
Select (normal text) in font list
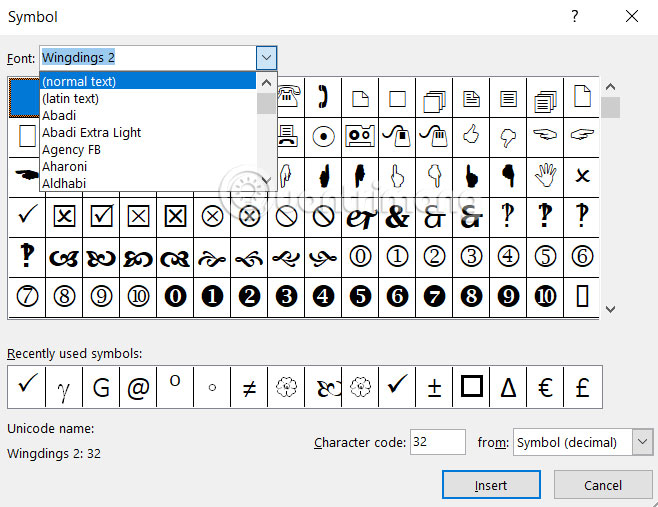click(148, 81)
